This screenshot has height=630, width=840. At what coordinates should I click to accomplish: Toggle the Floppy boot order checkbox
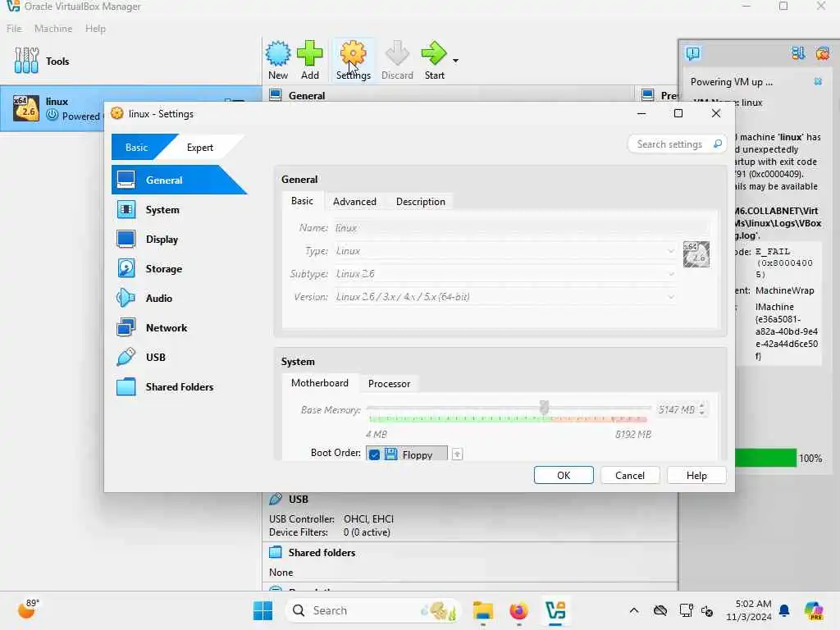point(374,454)
